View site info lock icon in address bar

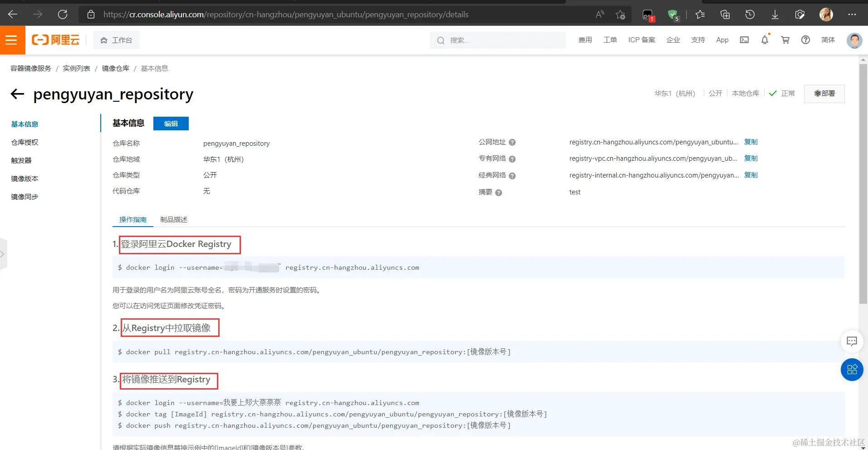click(x=91, y=15)
